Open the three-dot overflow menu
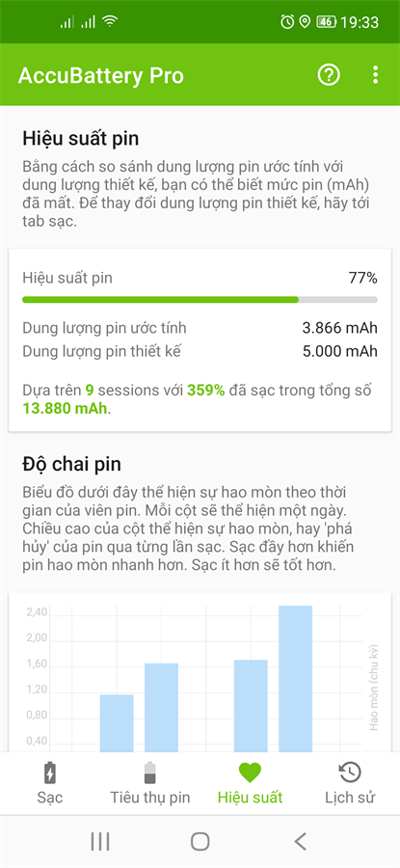Screen dimensions: 400x868 tap(376, 74)
